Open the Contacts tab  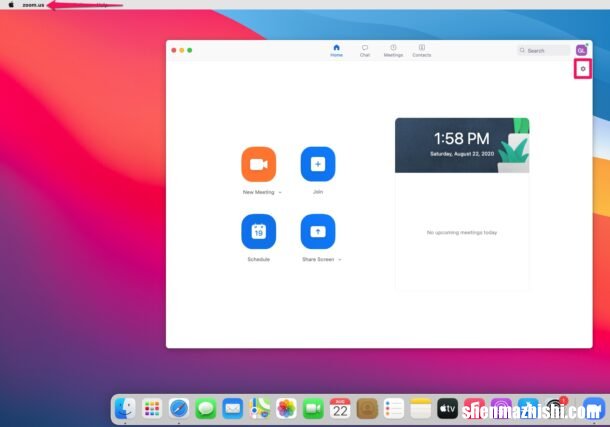(422, 51)
